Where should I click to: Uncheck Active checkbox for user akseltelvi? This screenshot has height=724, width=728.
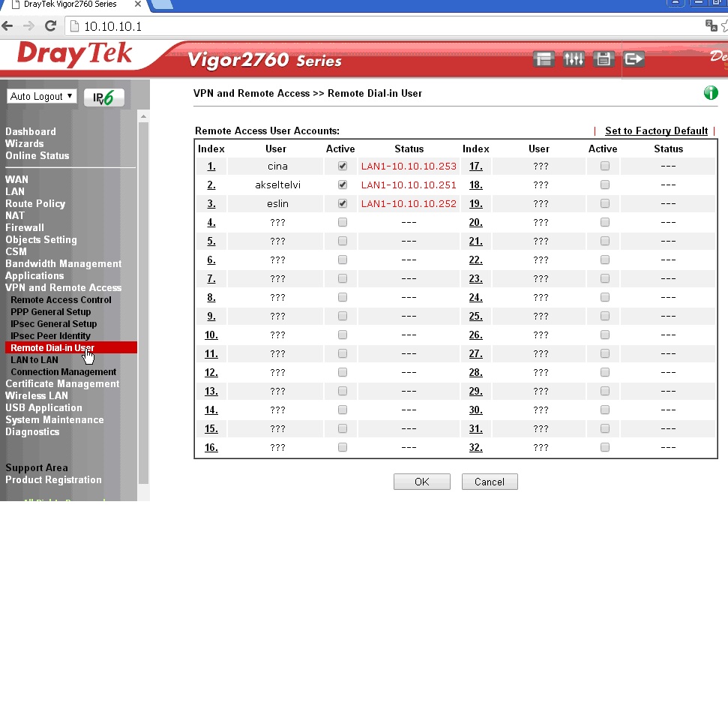click(343, 185)
